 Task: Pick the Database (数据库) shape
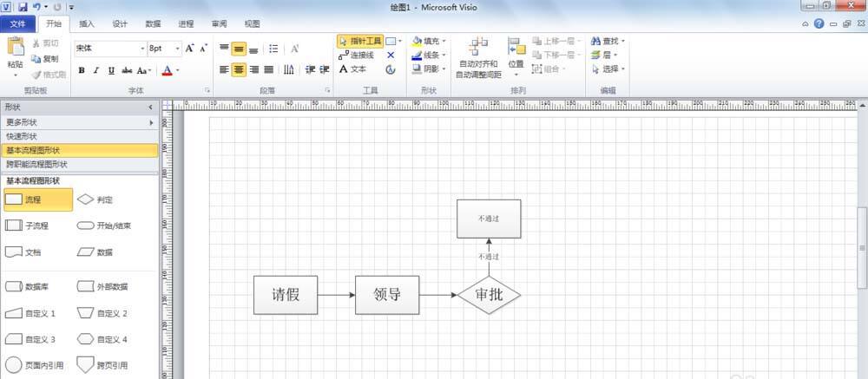point(27,286)
